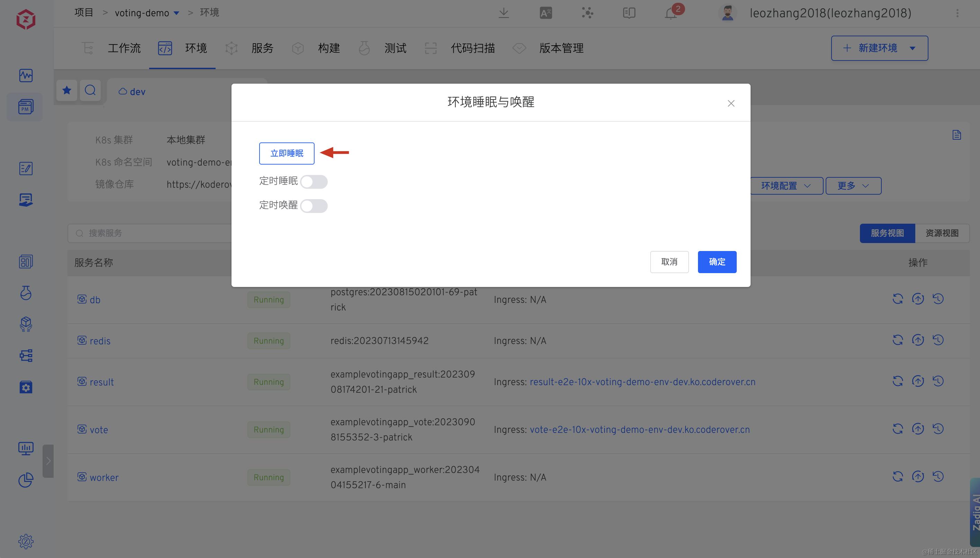Click the download icon in top bar
The width and height of the screenshot is (980, 558).
coord(503,13)
